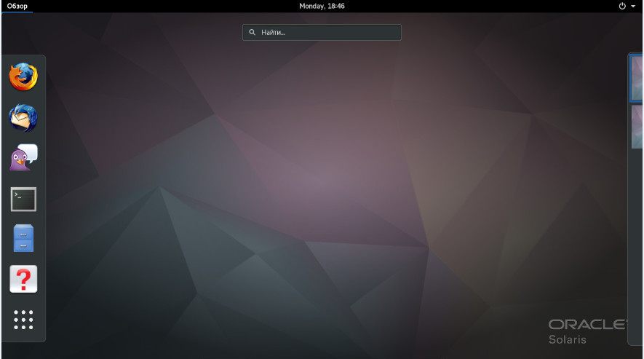Viewport: 644px width, 359px height.
Task: Open the Files file manager
Action: click(23, 238)
